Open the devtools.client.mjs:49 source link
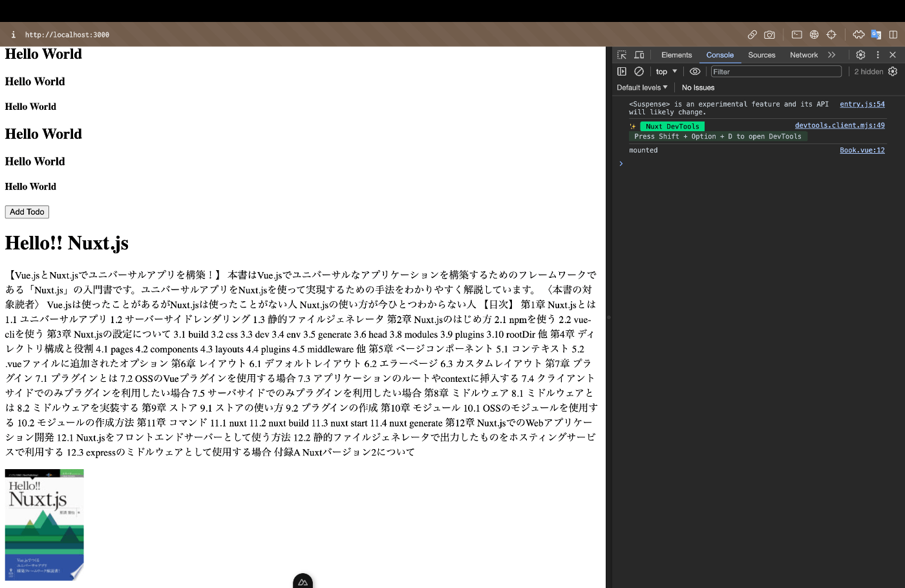905x588 pixels. 840,125
